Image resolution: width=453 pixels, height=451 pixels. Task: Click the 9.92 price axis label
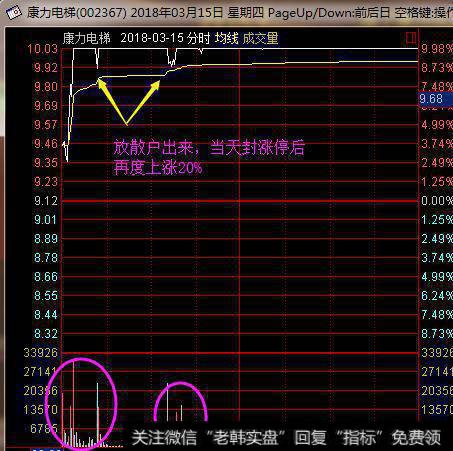46,68
